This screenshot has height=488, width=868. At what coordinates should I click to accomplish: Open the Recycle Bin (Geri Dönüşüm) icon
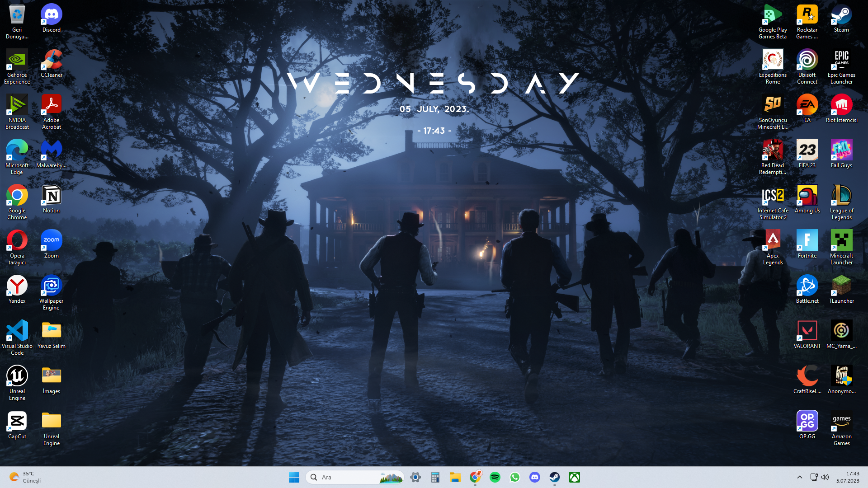pyautogui.click(x=17, y=22)
